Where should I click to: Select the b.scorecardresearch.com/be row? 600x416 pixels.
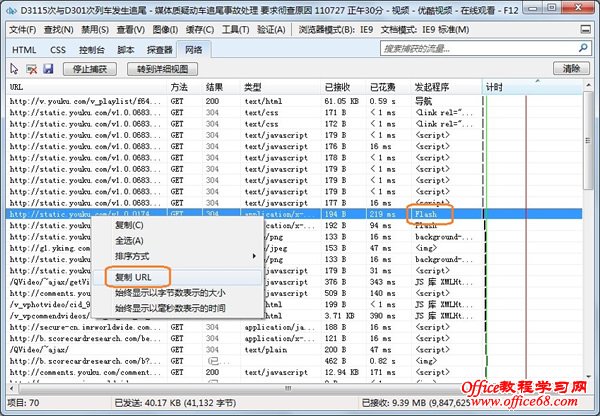(x=295, y=338)
